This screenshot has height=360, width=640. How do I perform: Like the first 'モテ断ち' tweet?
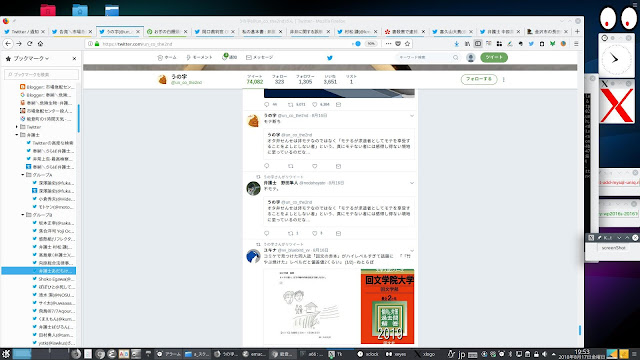(314, 166)
